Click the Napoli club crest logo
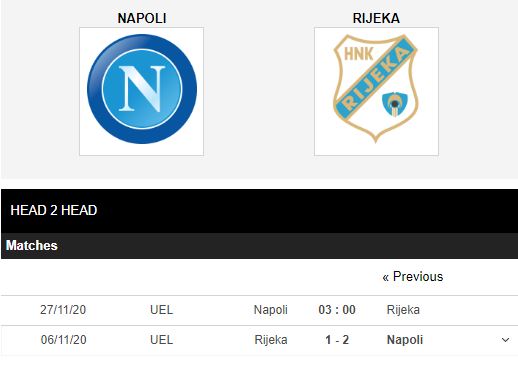Image resolution: width=518 pixels, height=376 pixels. pos(142,89)
